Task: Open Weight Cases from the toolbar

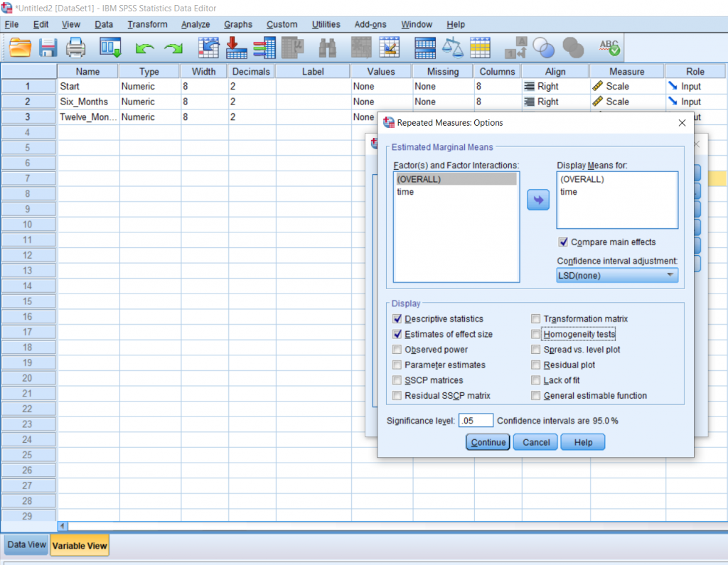Action: pyautogui.click(x=454, y=48)
